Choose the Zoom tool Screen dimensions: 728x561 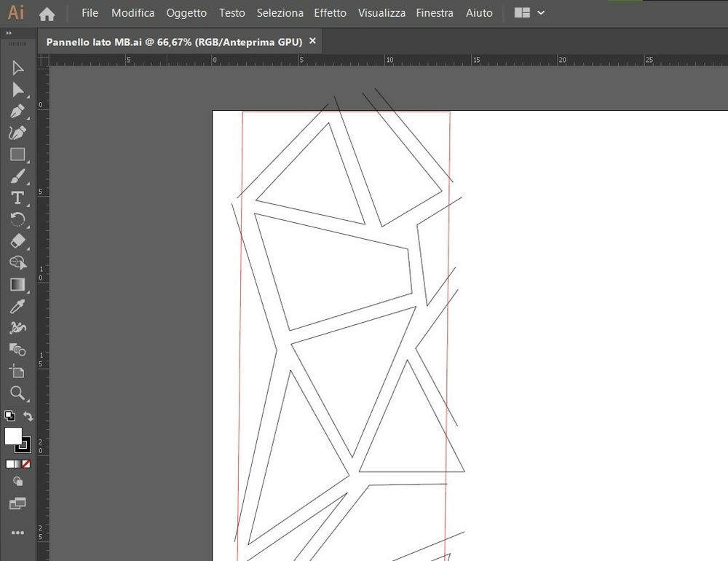[17, 394]
